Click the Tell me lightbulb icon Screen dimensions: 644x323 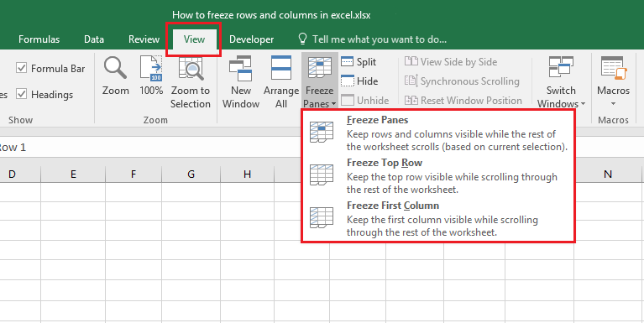(302, 39)
